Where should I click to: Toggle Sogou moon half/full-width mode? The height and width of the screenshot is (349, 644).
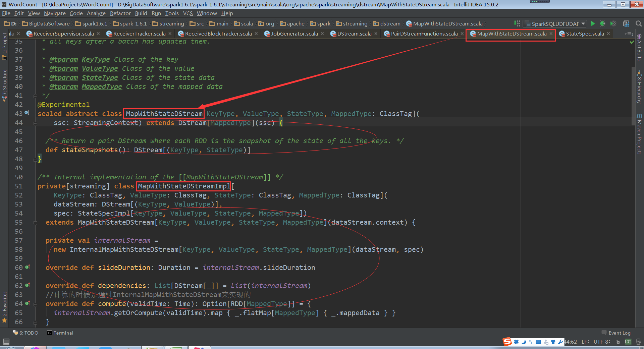(524, 342)
